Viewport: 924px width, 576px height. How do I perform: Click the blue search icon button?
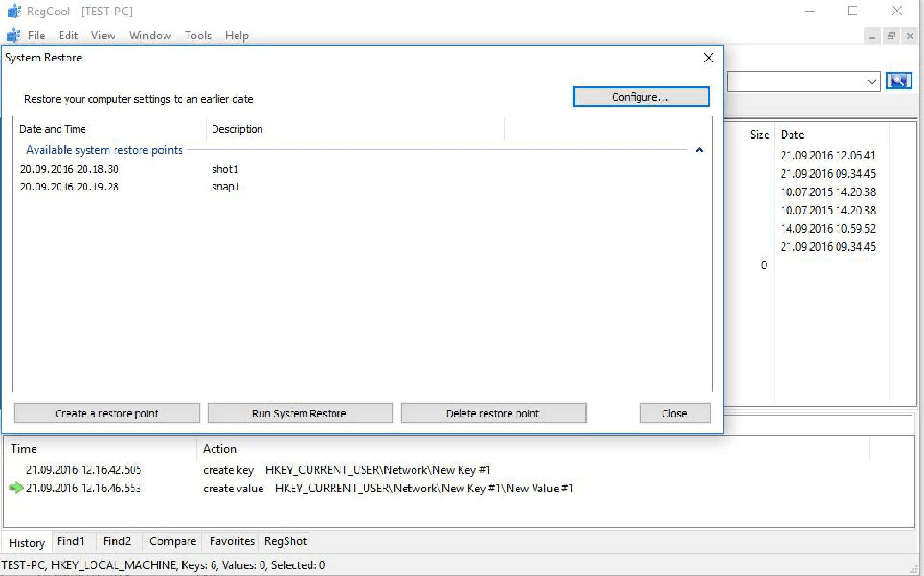click(x=899, y=81)
